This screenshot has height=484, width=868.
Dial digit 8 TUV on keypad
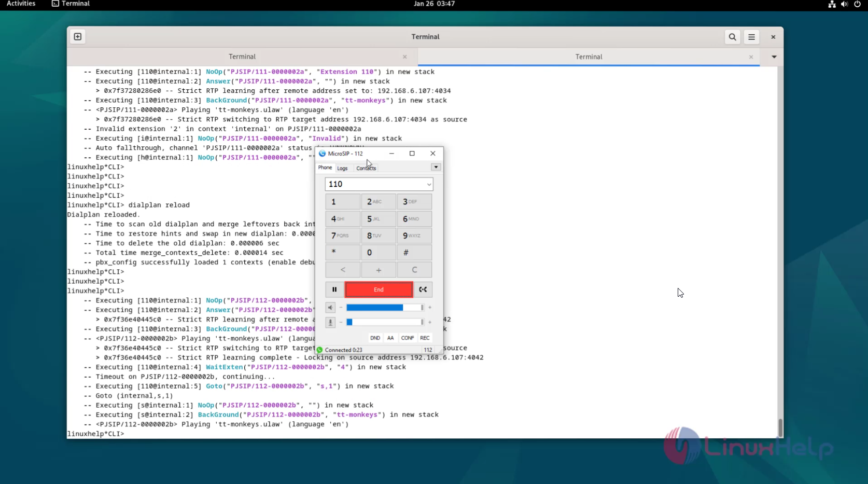tap(379, 236)
